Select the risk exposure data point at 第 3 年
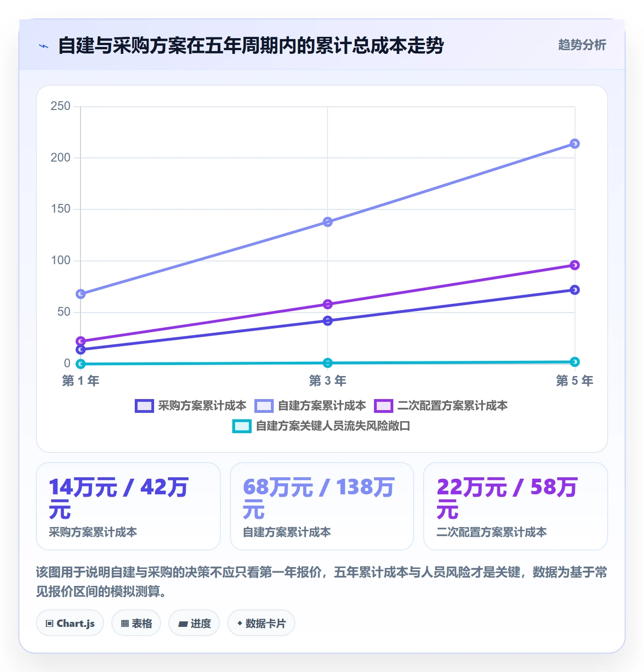The width and height of the screenshot is (644, 672). [328, 363]
